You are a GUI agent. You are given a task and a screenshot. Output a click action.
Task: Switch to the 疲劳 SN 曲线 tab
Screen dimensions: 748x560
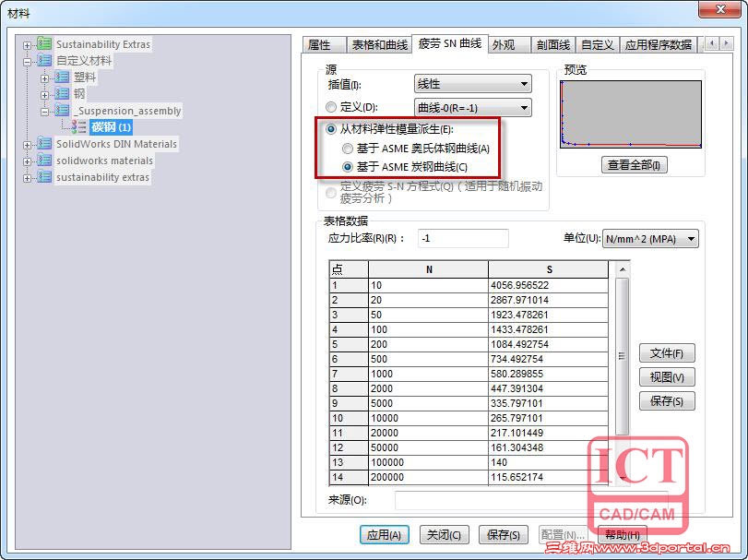pos(450,44)
